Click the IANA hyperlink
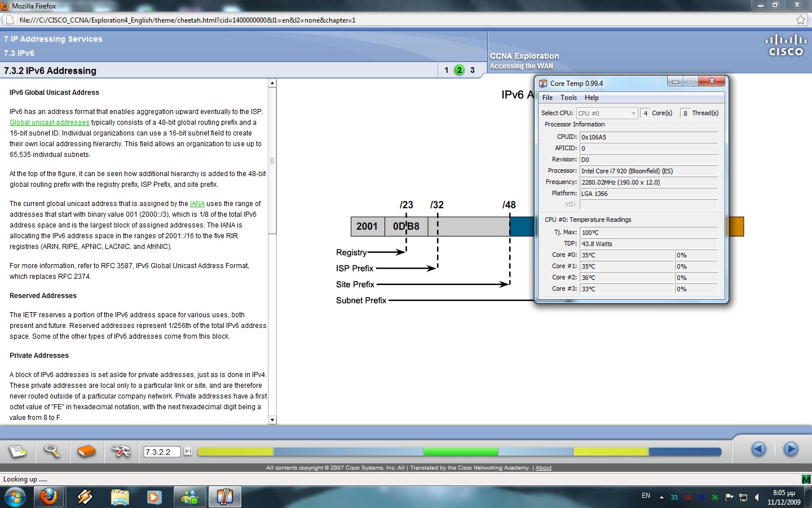Image resolution: width=812 pixels, height=508 pixels. coord(197,204)
